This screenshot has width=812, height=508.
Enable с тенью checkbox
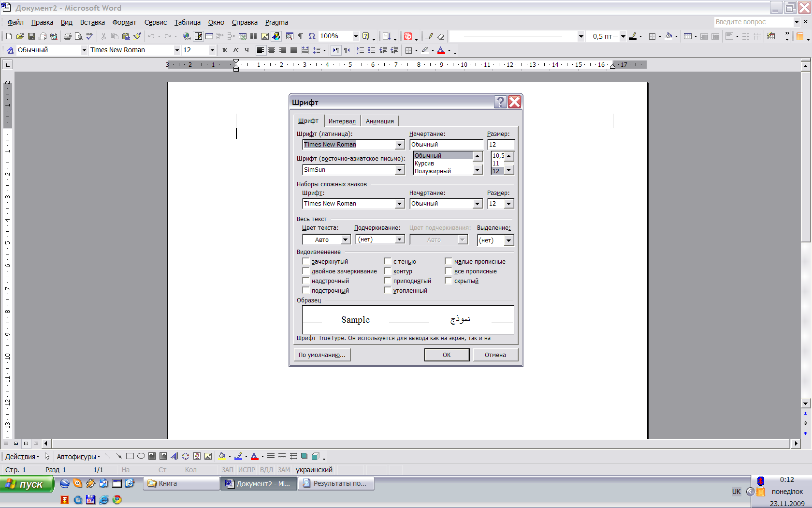coord(387,261)
